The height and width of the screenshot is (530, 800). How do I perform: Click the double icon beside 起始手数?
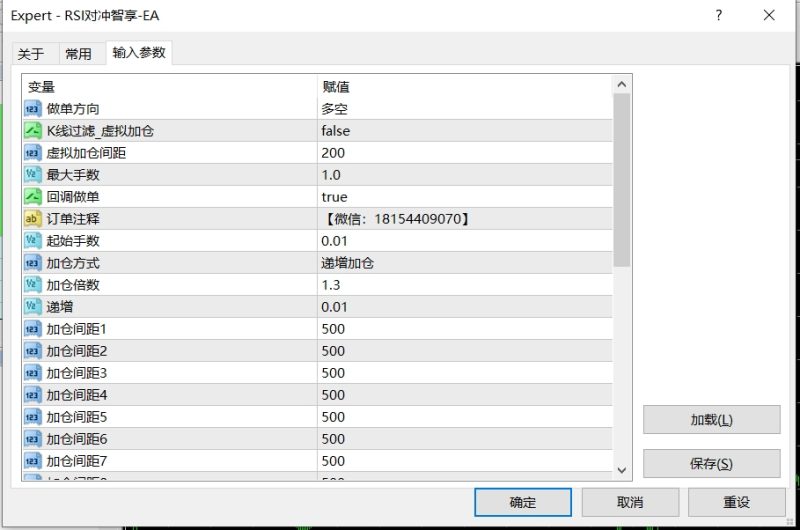pos(32,241)
